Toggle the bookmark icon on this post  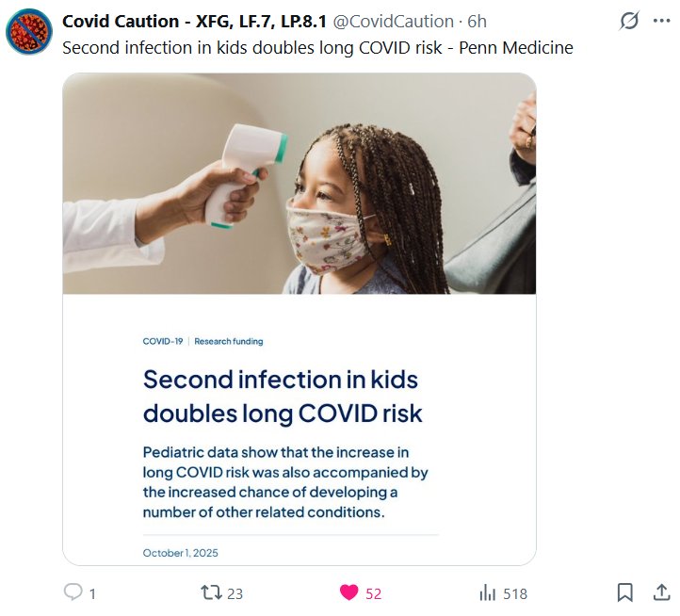coord(624,592)
